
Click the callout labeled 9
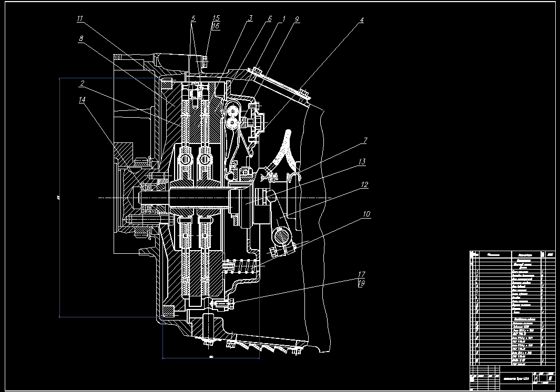tap(297, 19)
